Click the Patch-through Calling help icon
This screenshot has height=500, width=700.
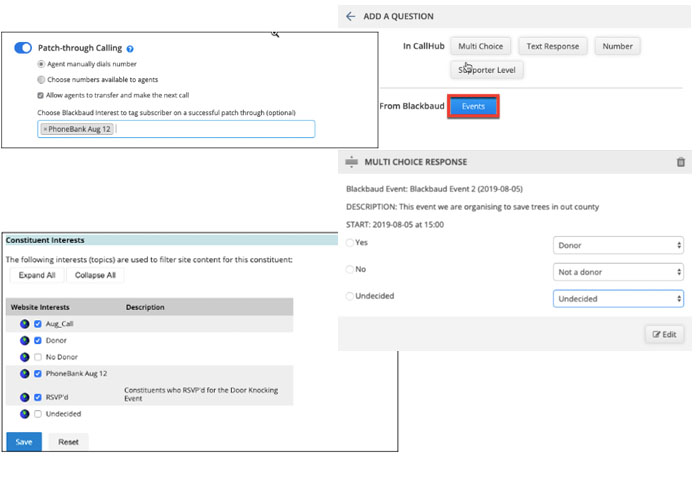(130, 49)
